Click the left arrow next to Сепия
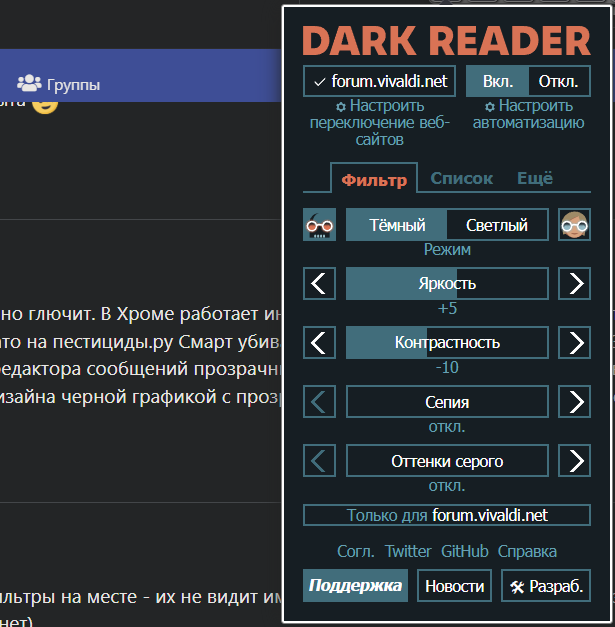This screenshot has width=615, height=627. pyautogui.click(x=319, y=402)
